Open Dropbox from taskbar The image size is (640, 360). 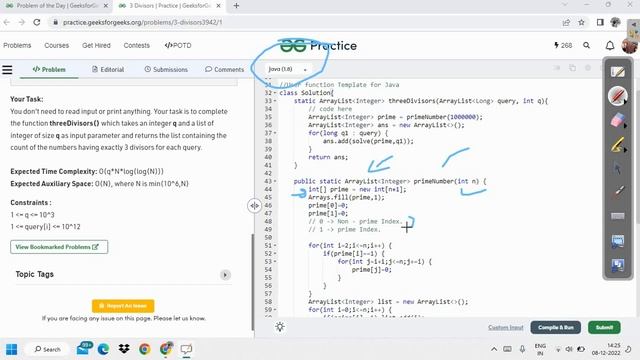point(124,349)
